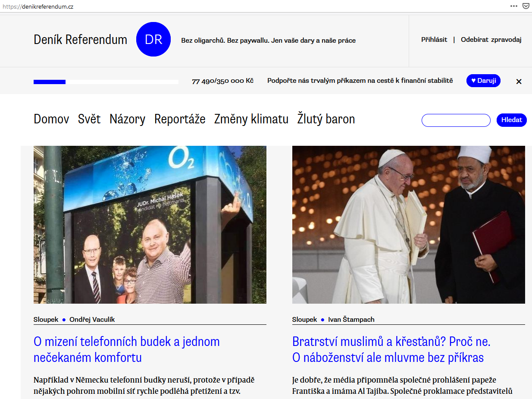This screenshot has width=532, height=399.
Task: Click the Daruji donate button
Action: point(483,81)
